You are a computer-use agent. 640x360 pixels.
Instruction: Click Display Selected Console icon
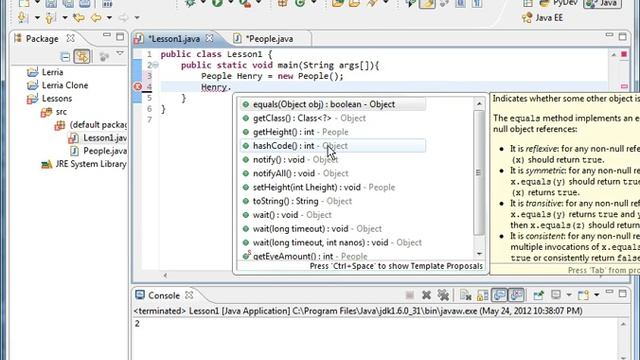556,294
